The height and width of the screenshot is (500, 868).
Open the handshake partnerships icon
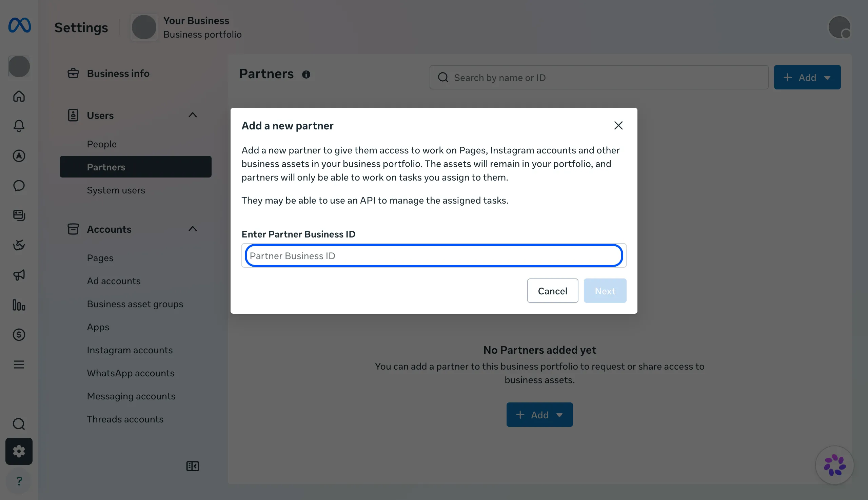pos(19,245)
